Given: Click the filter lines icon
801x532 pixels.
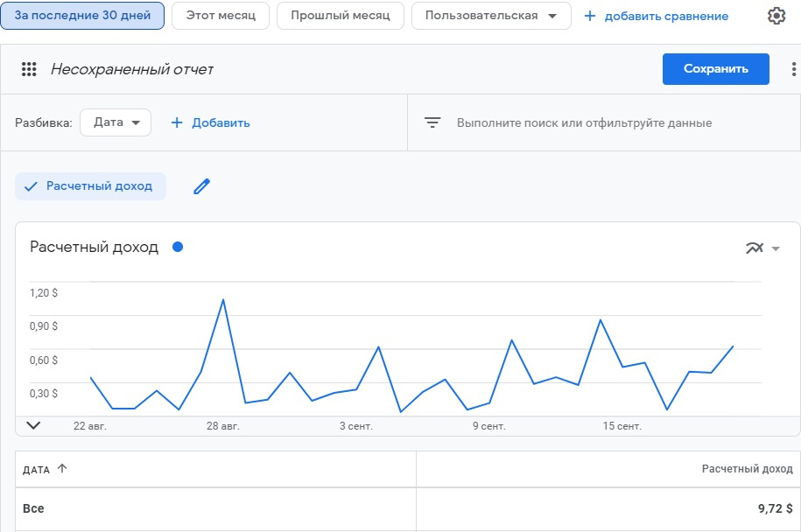Looking at the screenshot, I should (x=432, y=122).
